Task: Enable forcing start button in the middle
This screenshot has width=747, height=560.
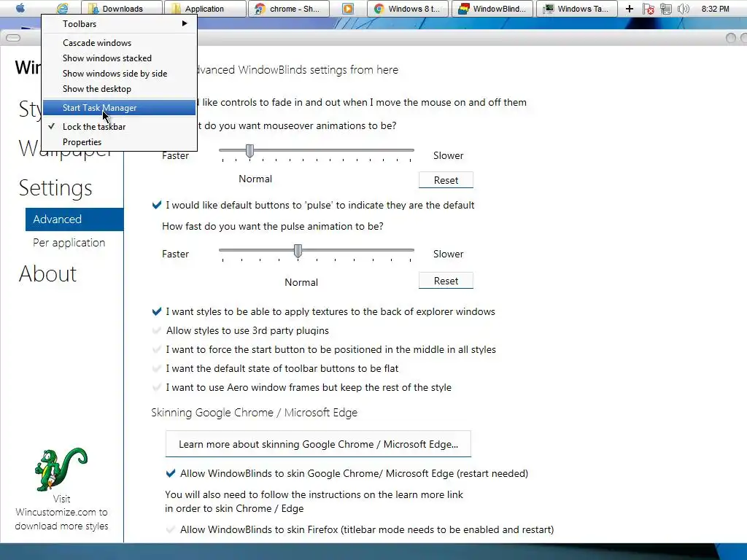Action: tap(157, 349)
